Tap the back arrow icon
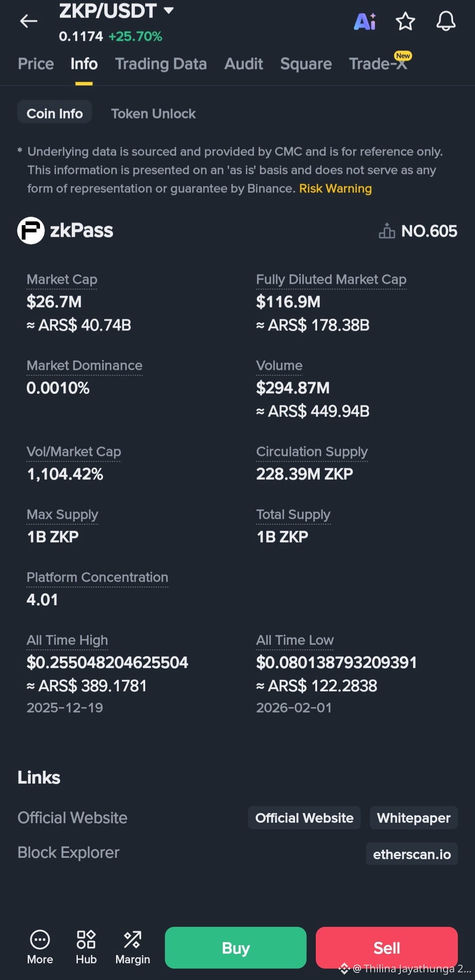 29,21
